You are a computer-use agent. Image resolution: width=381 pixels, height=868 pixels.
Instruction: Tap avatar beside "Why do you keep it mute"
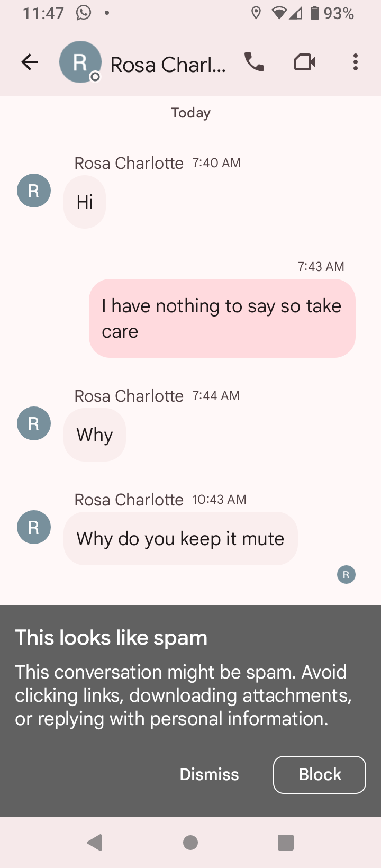click(x=34, y=527)
